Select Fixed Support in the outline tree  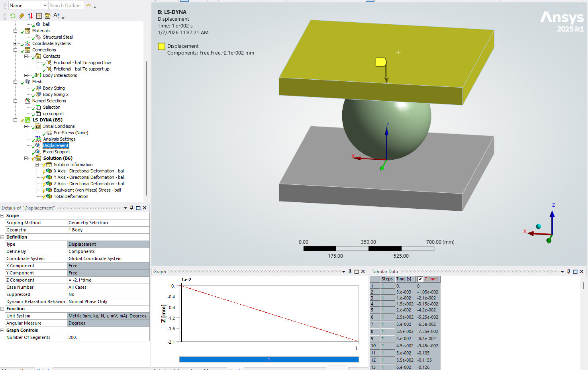click(x=56, y=152)
